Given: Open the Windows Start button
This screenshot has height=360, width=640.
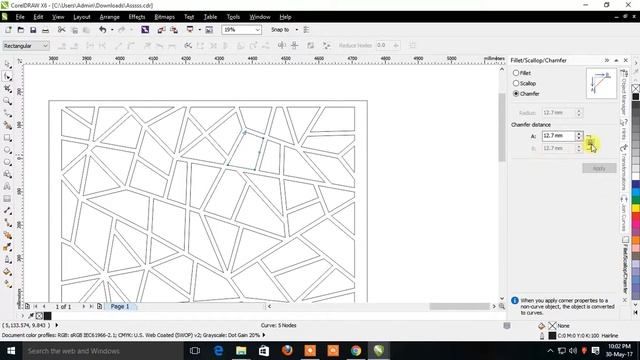Looking at the screenshot, I should tap(11, 351).
